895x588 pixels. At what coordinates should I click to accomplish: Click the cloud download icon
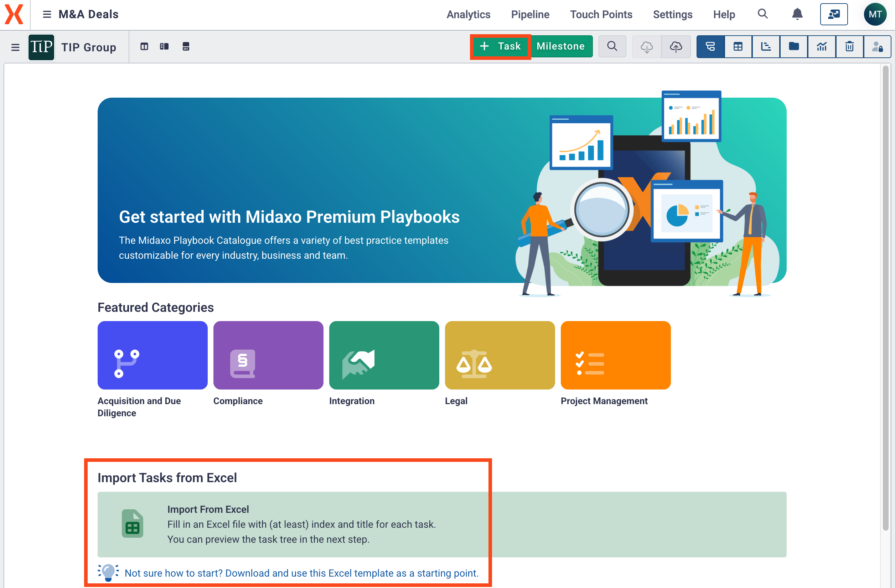646,47
